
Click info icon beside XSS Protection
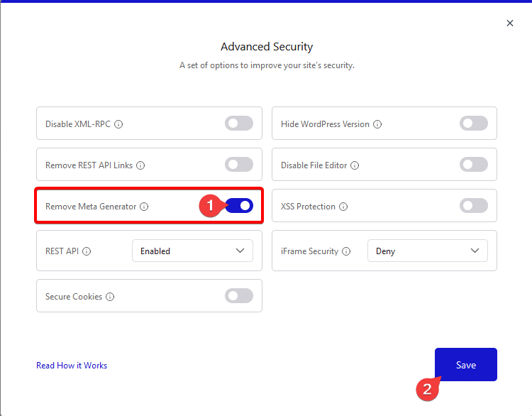343,207
